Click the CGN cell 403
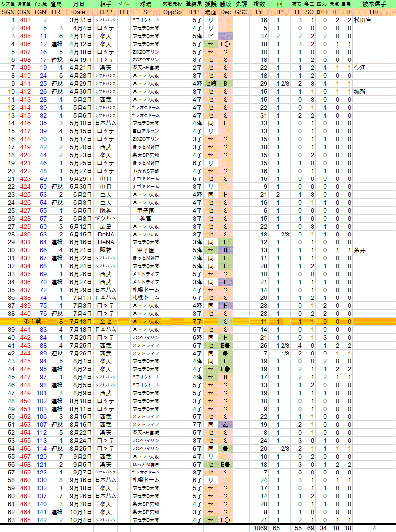This screenshot has width=396, height=532. [24, 20]
